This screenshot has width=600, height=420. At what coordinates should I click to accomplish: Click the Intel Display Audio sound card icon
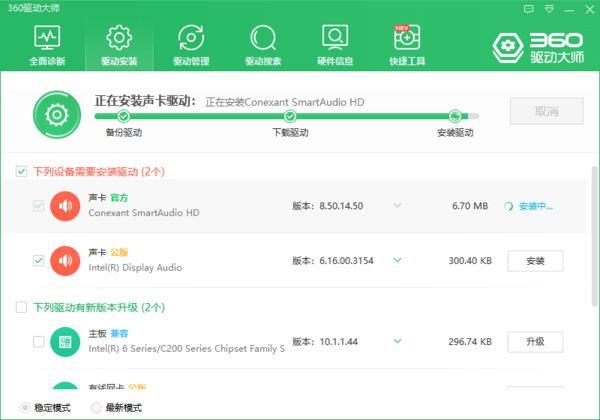pos(65,260)
